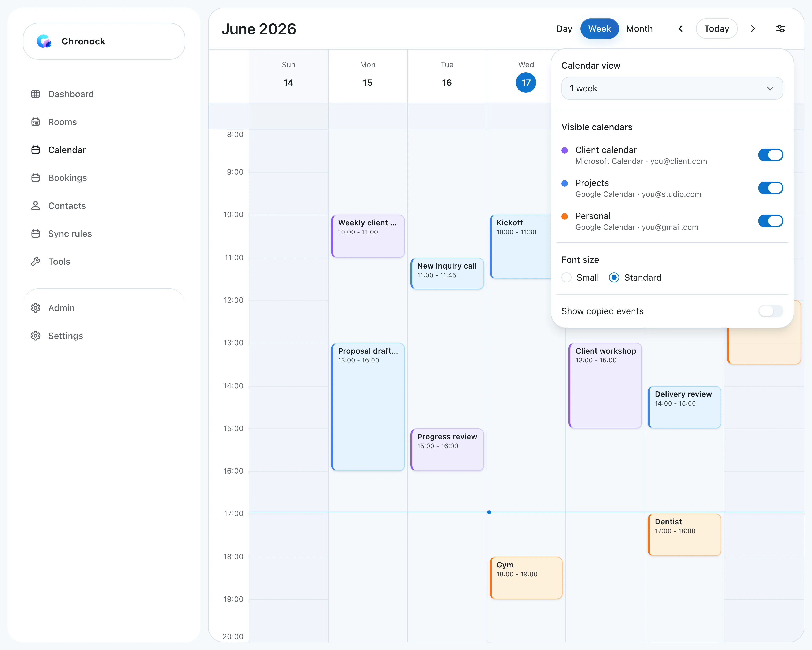
Task: Go to next week arrow
Action: click(753, 29)
